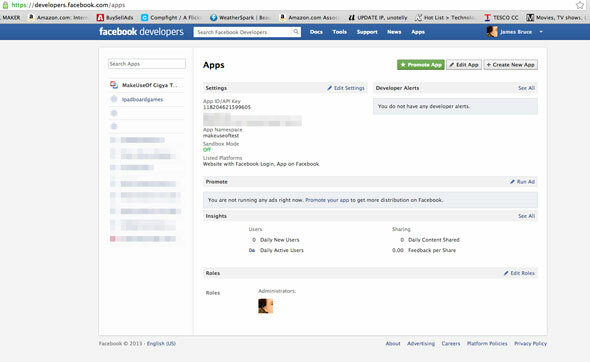Screen dimensions: 590x362
Task: Click the Edit App button
Action: pos(464,65)
